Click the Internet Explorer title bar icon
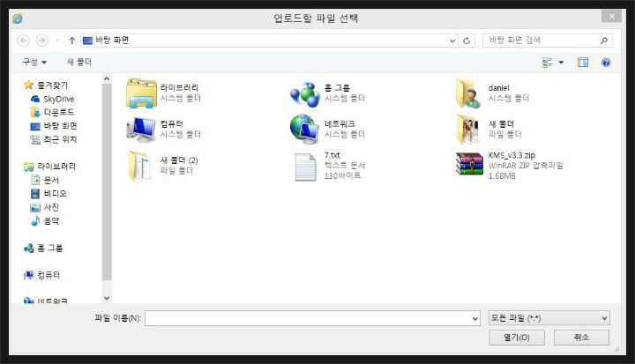The height and width of the screenshot is (364, 635). point(18,19)
